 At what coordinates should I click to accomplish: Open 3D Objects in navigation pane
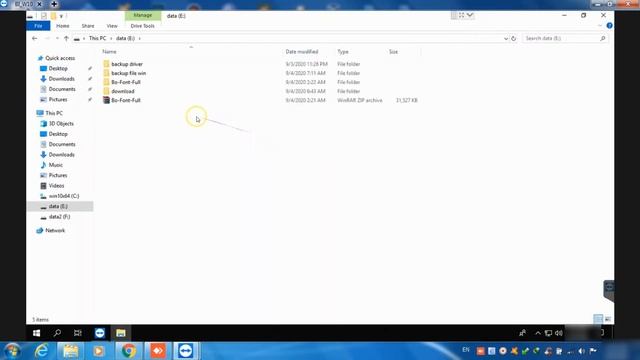61,124
